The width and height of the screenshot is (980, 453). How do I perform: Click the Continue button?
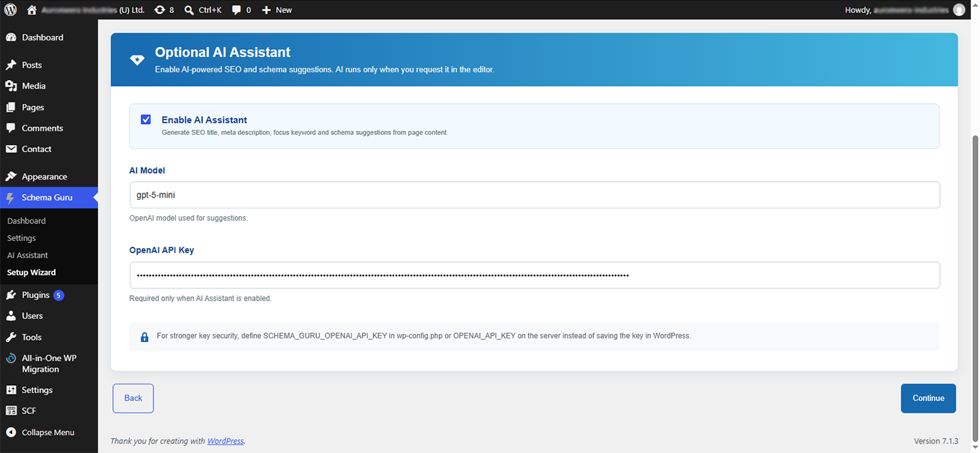click(x=928, y=398)
